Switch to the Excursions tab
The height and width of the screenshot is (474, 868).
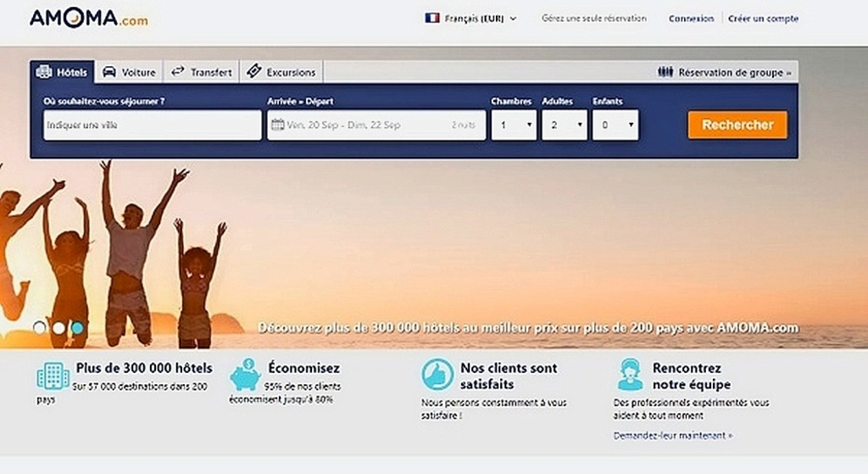[281, 72]
